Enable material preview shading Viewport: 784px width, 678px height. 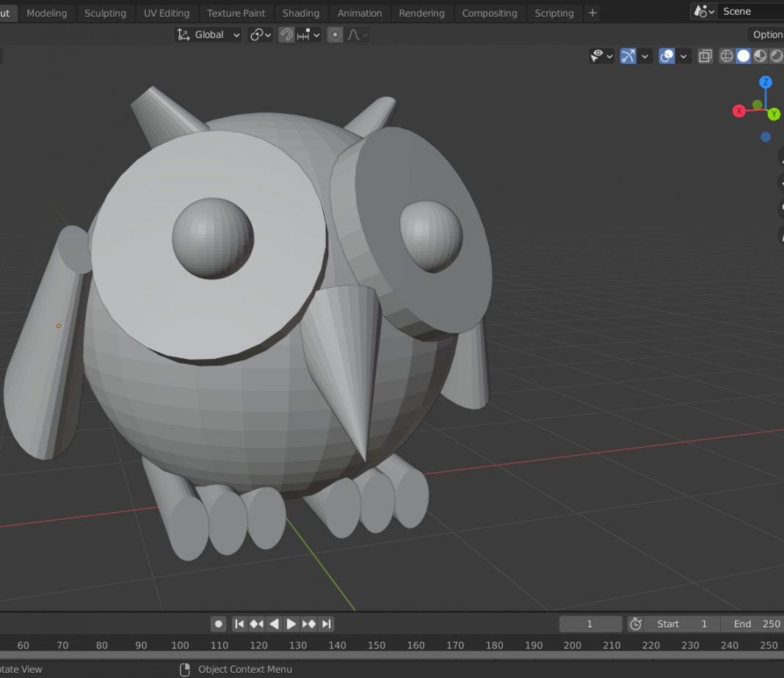pyautogui.click(x=761, y=56)
